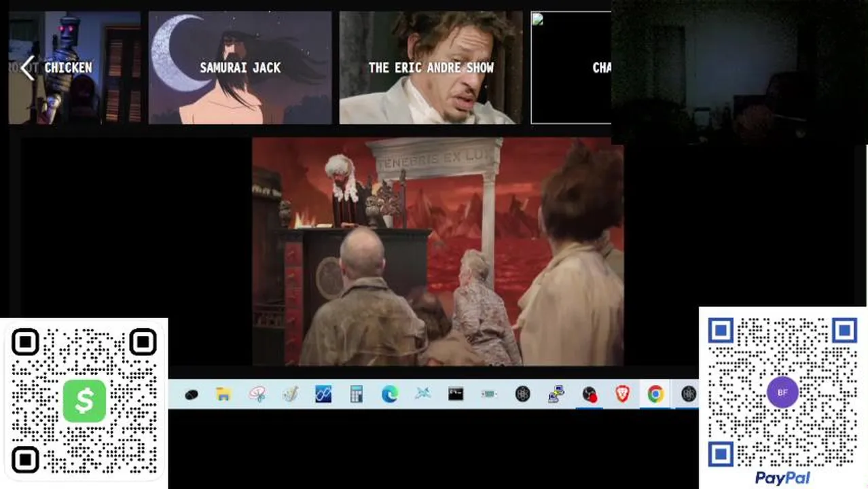
Task: Click the black oval icon at taskbar start
Action: [191, 394]
